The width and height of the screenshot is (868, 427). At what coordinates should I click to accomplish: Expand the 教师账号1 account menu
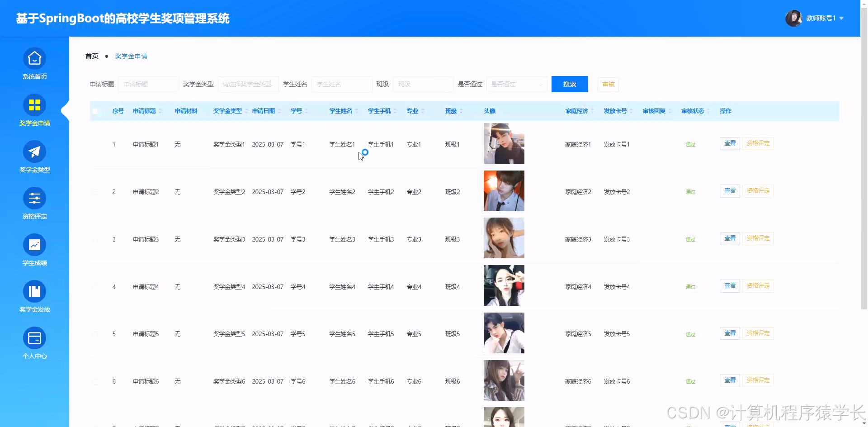821,18
